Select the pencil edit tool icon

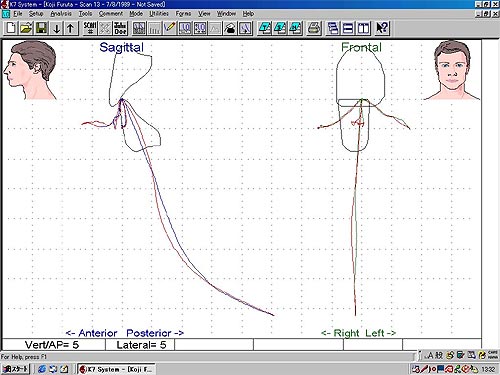pos(170,28)
